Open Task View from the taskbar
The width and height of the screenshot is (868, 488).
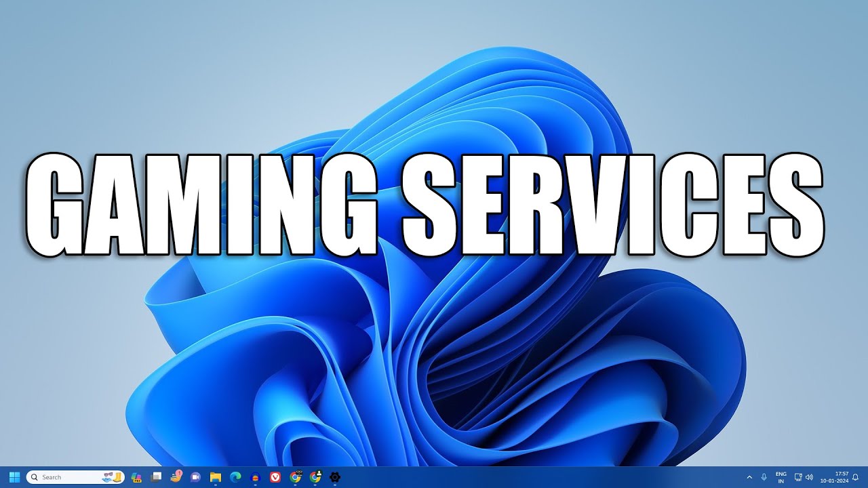pos(156,477)
